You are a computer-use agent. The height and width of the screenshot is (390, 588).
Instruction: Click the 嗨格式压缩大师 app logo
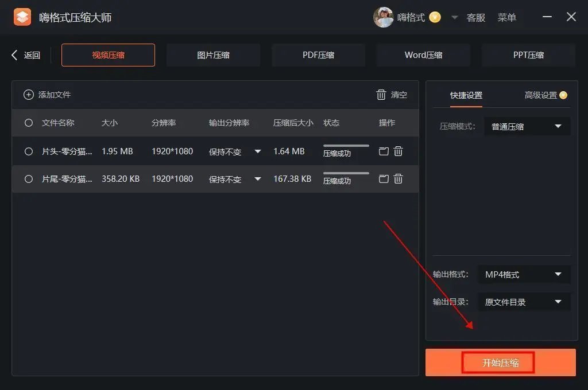coord(22,17)
